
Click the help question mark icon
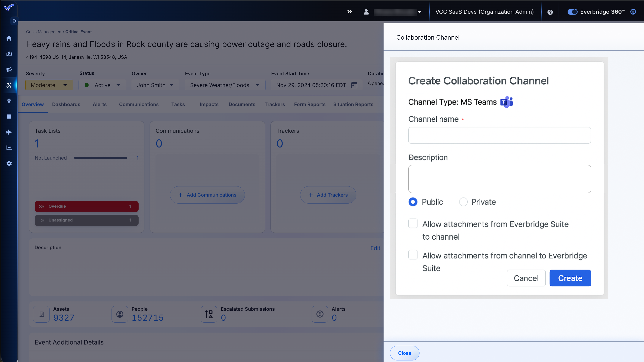tap(550, 12)
